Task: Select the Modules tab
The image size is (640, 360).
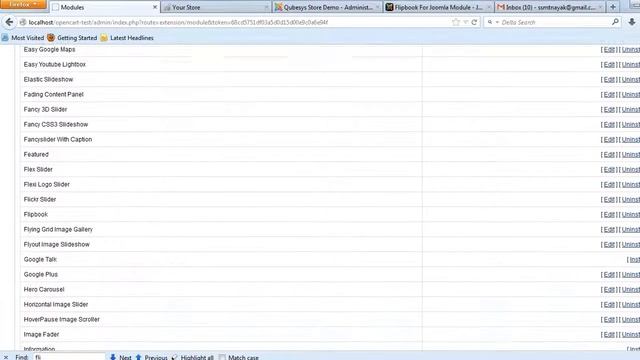Action: tap(104, 7)
